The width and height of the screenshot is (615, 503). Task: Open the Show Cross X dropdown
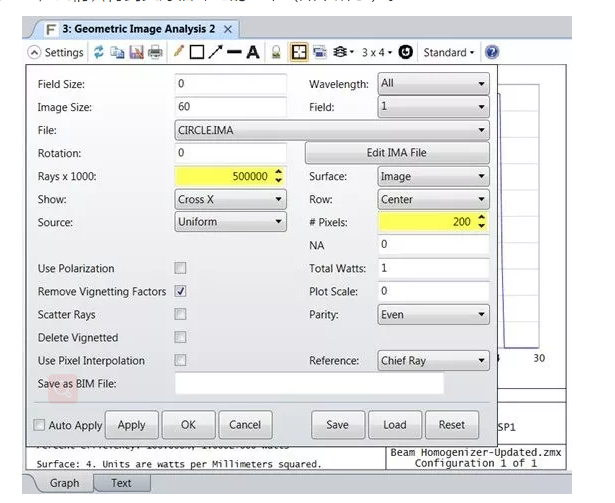231,199
